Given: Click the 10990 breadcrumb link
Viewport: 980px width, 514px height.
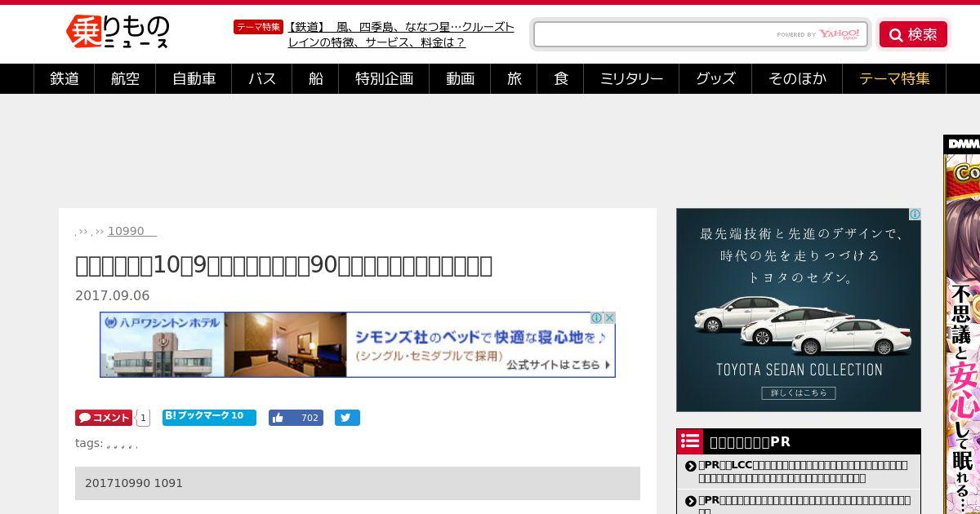Looking at the screenshot, I should pyautogui.click(x=131, y=231).
